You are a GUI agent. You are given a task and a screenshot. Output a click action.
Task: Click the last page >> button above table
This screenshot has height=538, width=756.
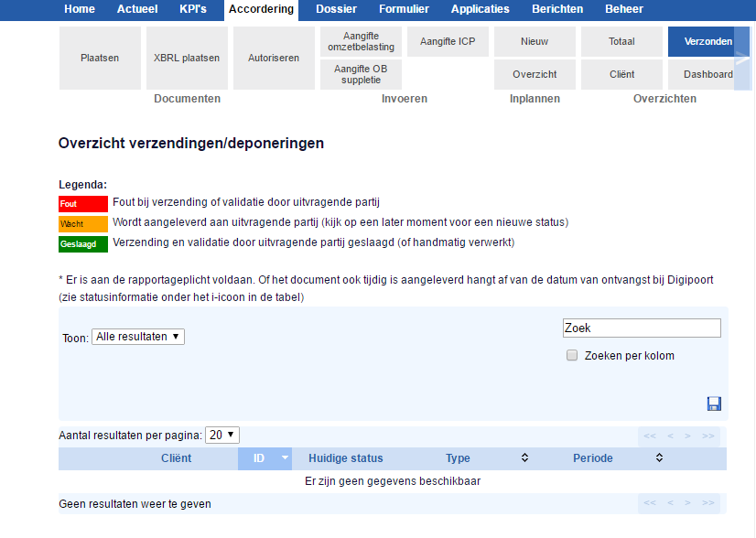707,436
